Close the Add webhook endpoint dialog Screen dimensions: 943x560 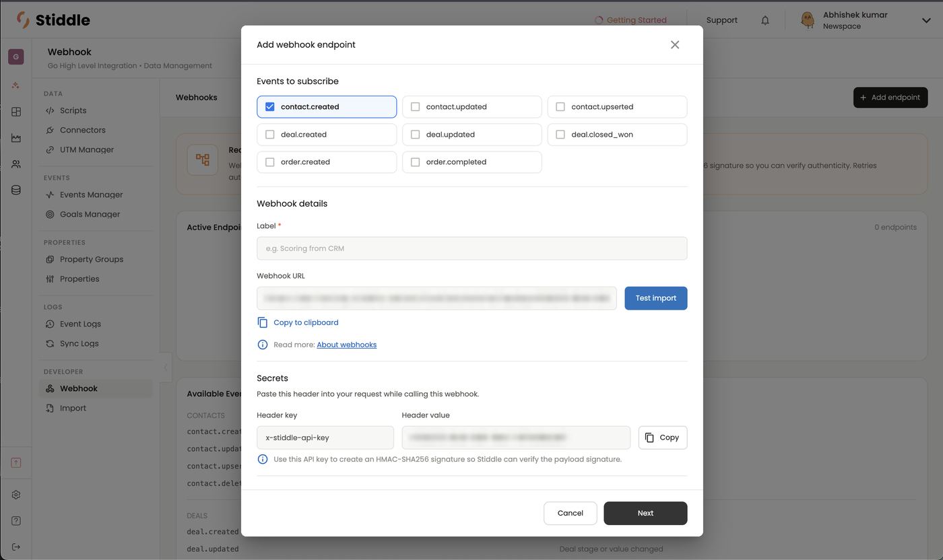[675, 44]
